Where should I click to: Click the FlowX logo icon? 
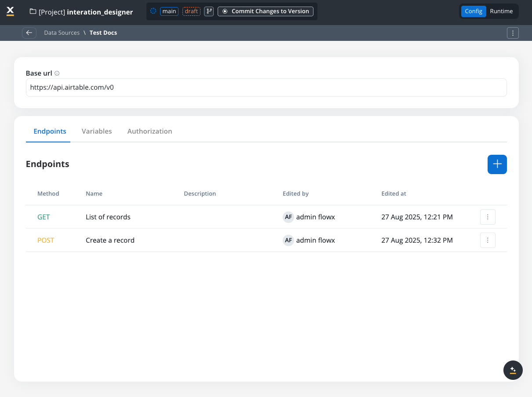pos(11,11)
